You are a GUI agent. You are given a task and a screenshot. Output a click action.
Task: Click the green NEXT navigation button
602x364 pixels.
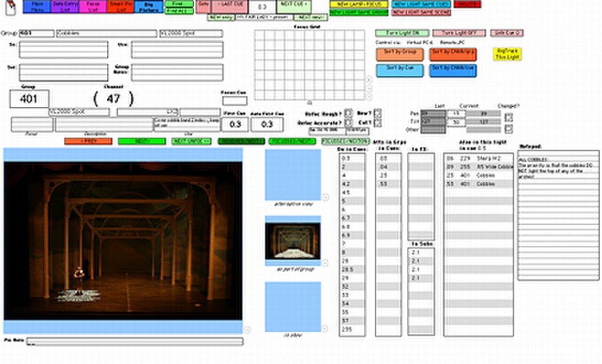pyautogui.click(x=142, y=141)
